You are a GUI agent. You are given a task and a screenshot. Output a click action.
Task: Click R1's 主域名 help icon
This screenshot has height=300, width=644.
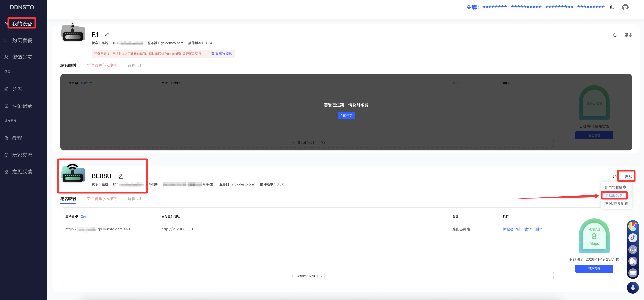(x=77, y=83)
